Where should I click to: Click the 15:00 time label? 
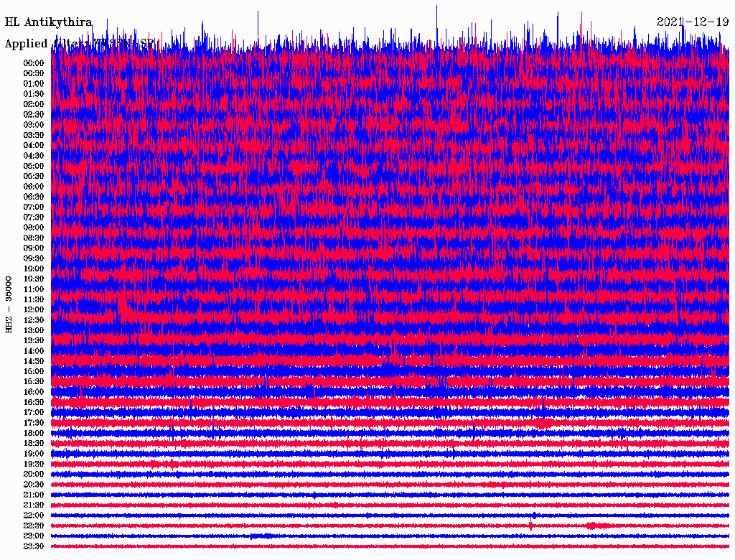[34, 371]
